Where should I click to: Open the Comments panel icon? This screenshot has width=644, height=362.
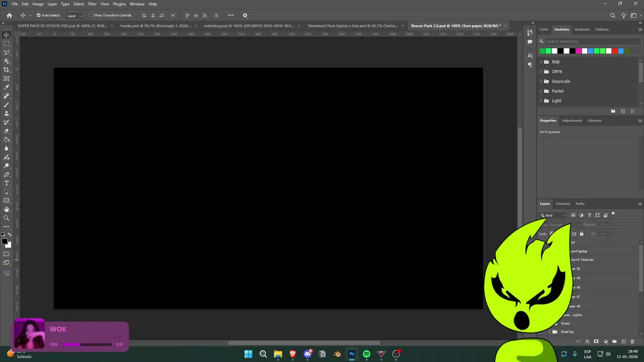tap(530, 42)
